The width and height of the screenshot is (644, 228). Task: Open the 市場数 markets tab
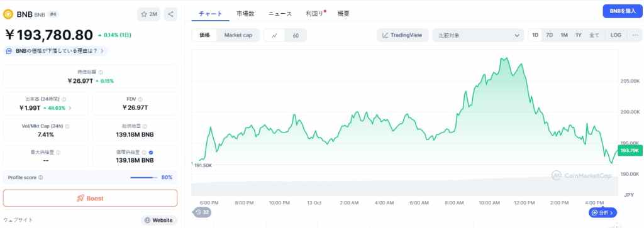coord(245,14)
